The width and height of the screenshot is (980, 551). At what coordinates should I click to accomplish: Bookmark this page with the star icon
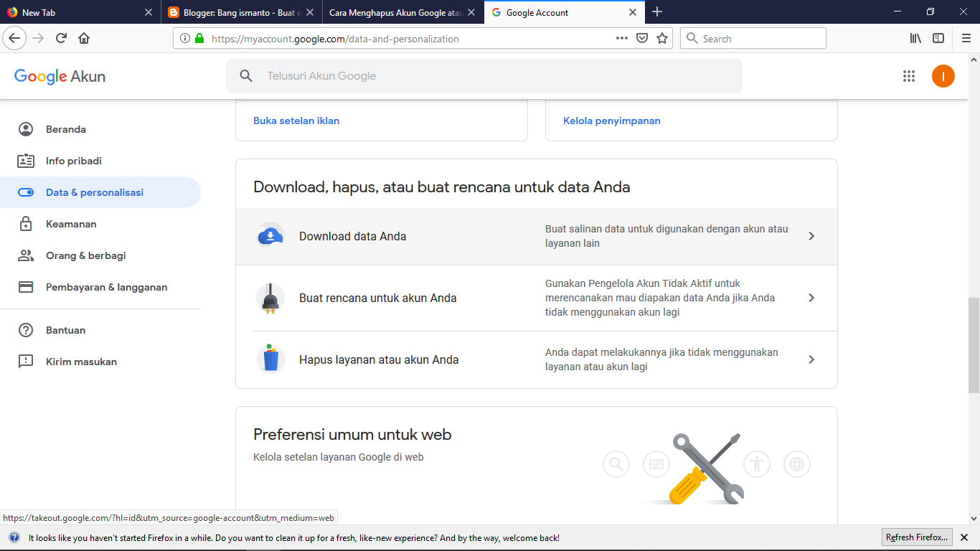tap(662, 39)
